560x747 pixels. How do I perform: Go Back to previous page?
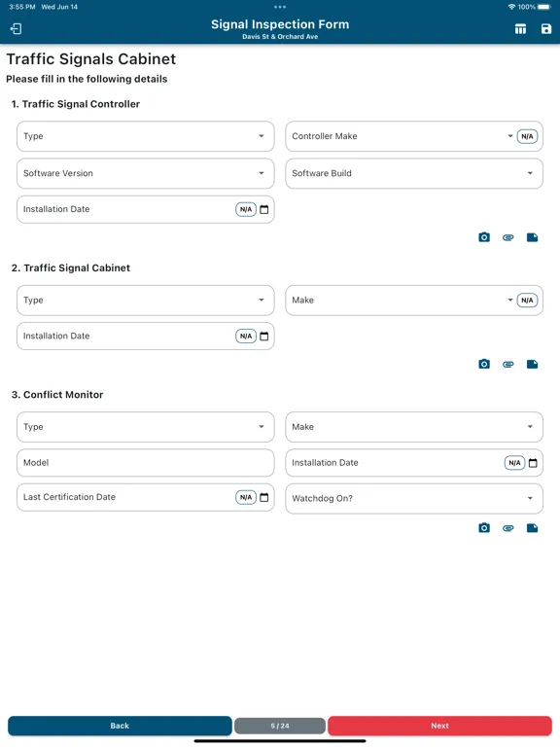(120, 726)
